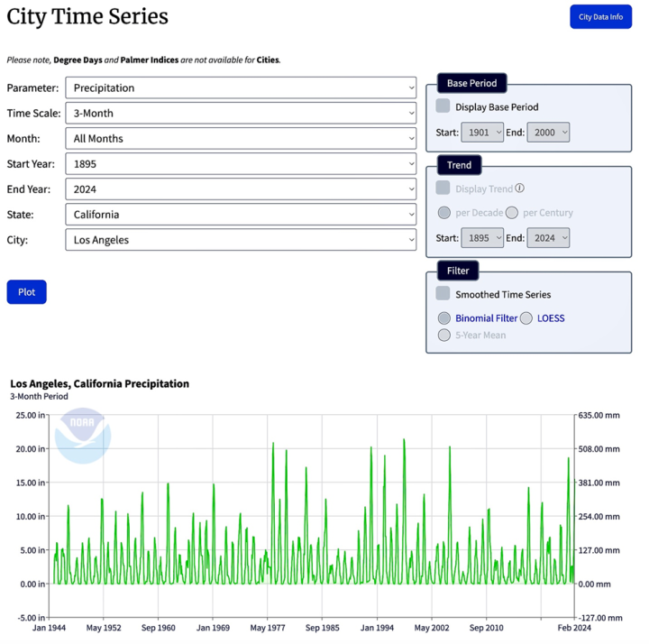Viewport: 649px width, 644px height.
Task: Open the Parameter dropdown showing Precipitation
Action: pyautogui.click(x=241, y=88)
